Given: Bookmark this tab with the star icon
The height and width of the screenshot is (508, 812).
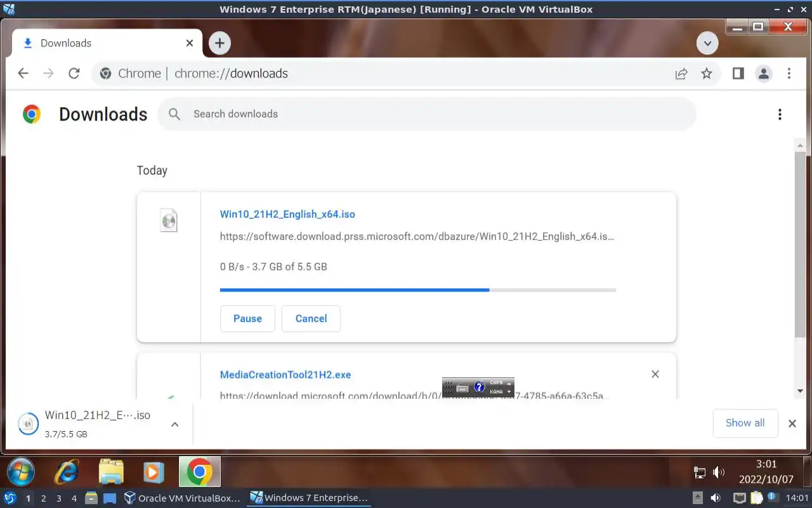Looking at the screenshot, I should (707, 74).
